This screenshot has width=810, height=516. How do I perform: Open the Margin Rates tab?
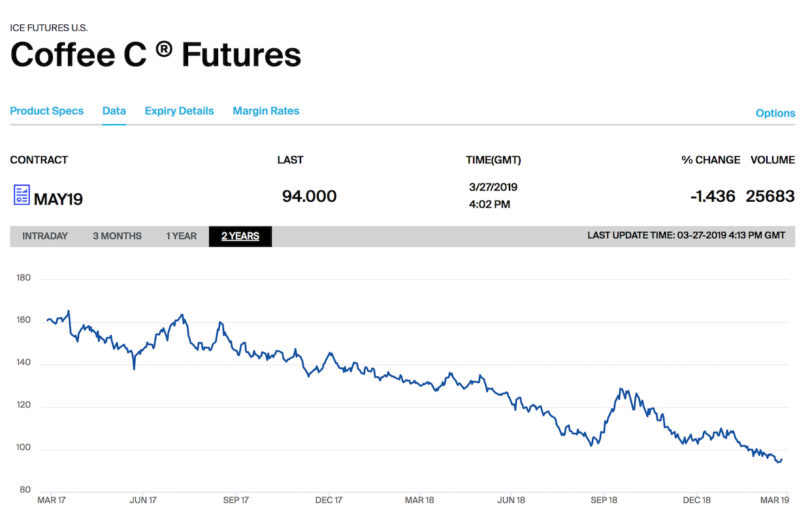(x=266, y=111)
